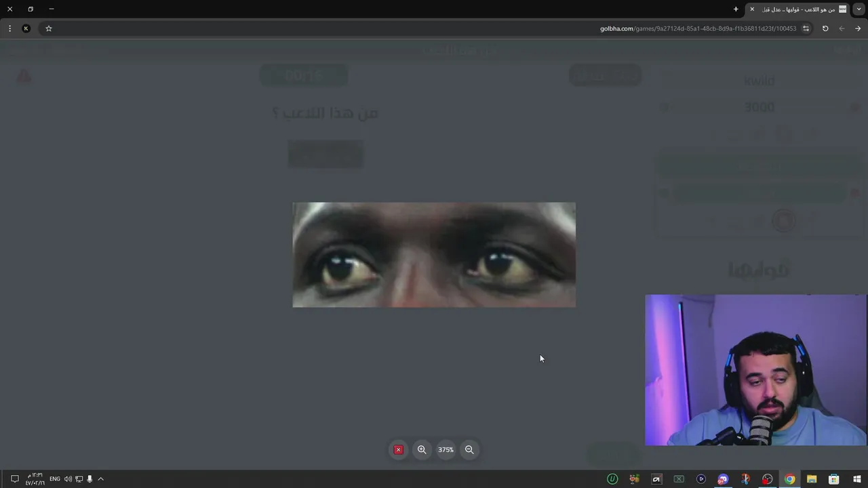Open the Astro headset app in taskbar
868x488 pixels.
point(656,479)
